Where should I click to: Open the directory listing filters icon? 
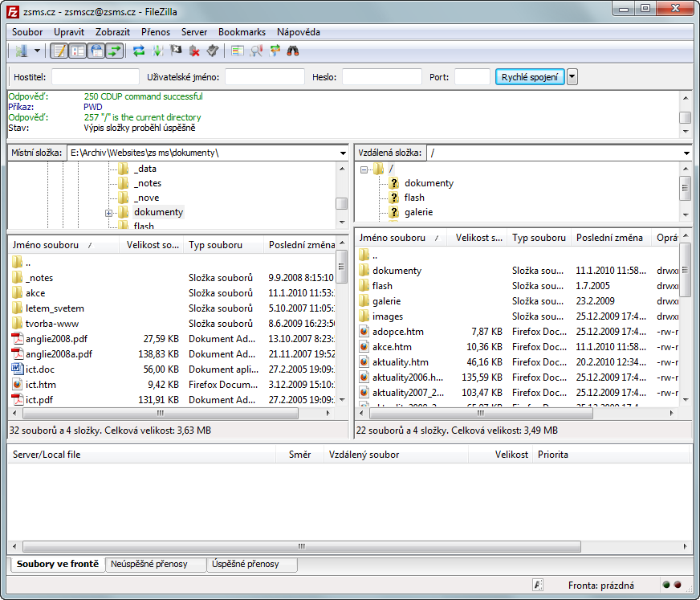click(x=238, y=51)
